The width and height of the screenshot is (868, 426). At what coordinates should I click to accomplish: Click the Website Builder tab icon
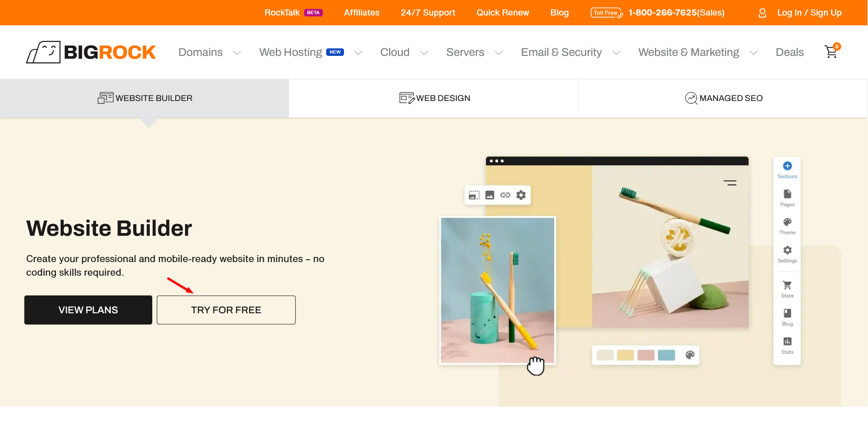106,98
